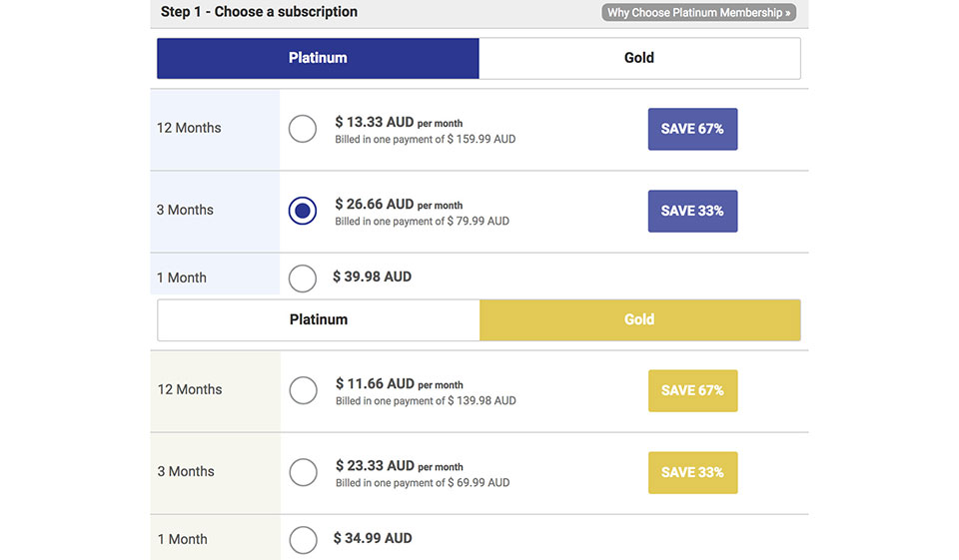The width and height of the screenshot is (959, 560).
Task: Choose the $34.99 AUD 1-month radio option
Action: pos(303,539)
